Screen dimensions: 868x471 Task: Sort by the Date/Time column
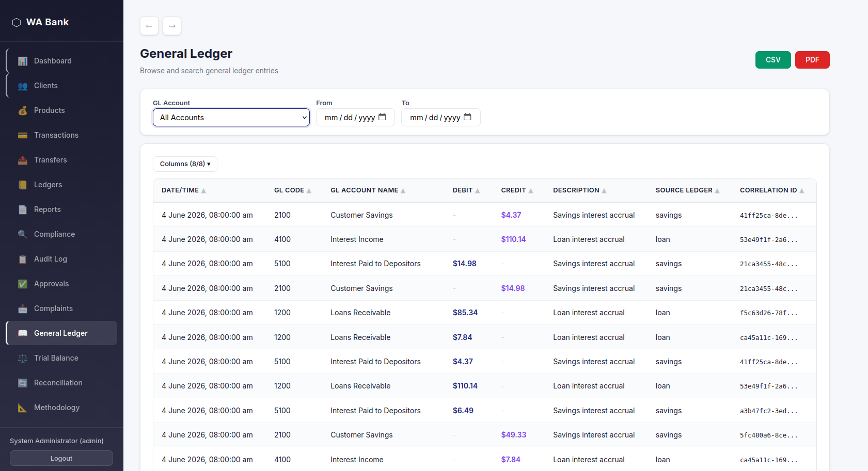click(x=184, y=190)
